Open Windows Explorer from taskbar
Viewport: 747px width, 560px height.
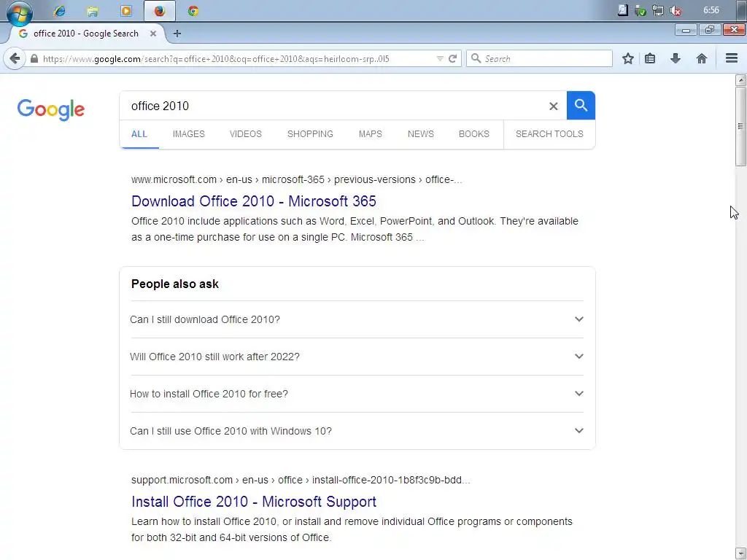click(93, 11)
